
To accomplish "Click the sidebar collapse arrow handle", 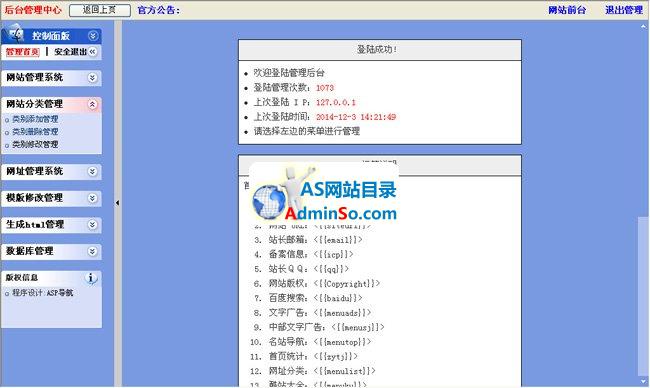I will 118,203.
